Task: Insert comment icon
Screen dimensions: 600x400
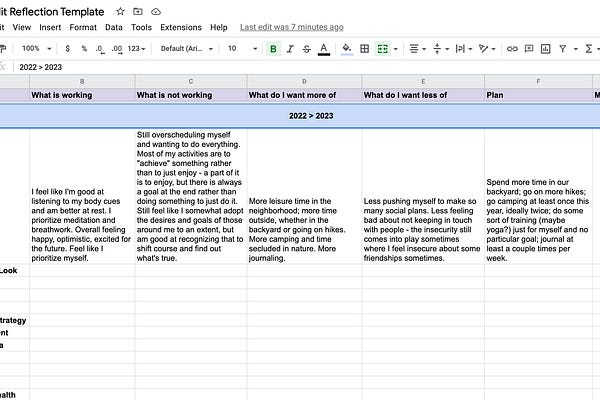Action: click(x=529, y=49)
